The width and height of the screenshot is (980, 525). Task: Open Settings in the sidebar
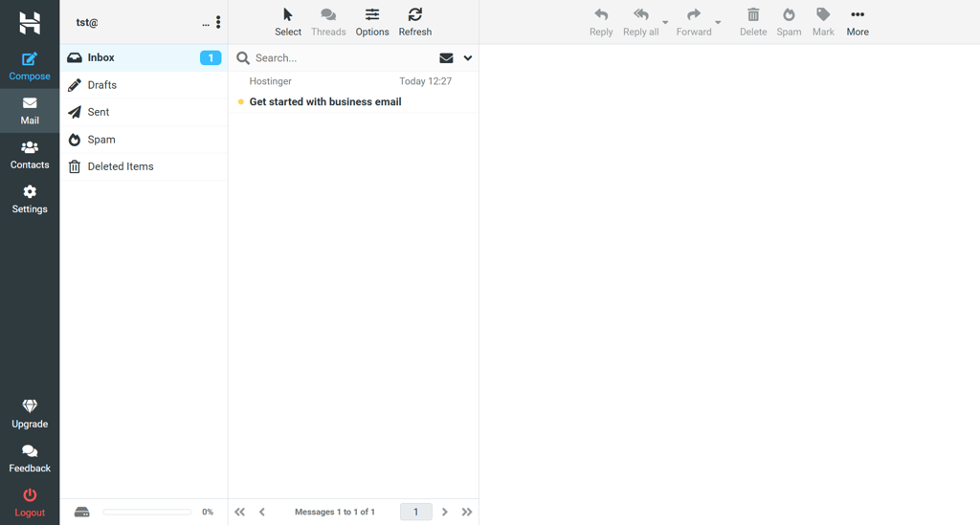tap(30, 200)
